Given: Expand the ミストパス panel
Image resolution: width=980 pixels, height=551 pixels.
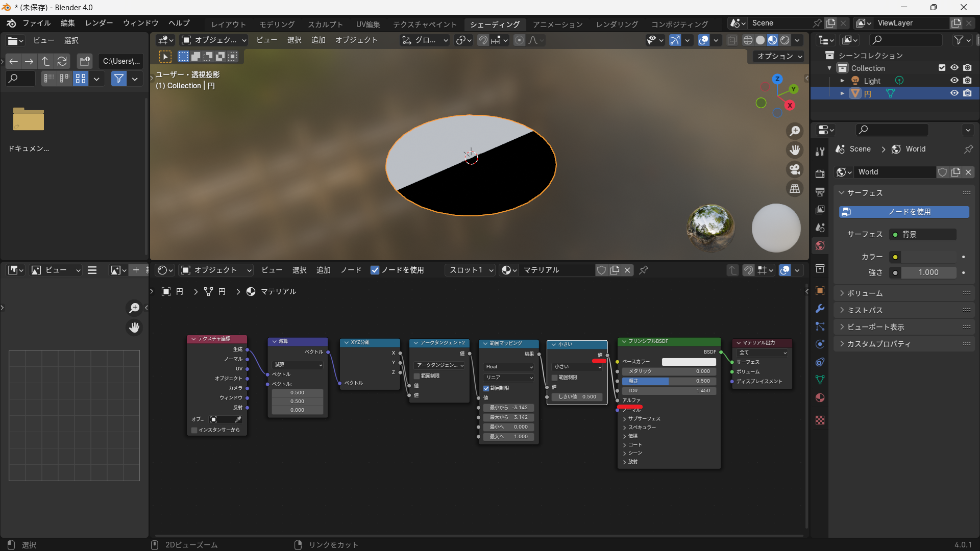Looking at the screenshot, I should pyautogui.click(x=865, y=310).
